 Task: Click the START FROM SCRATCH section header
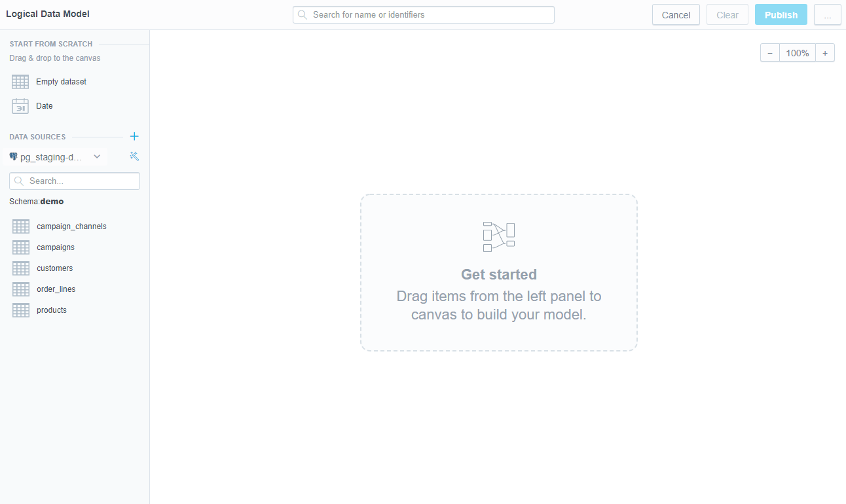click(x=51, y=44)
